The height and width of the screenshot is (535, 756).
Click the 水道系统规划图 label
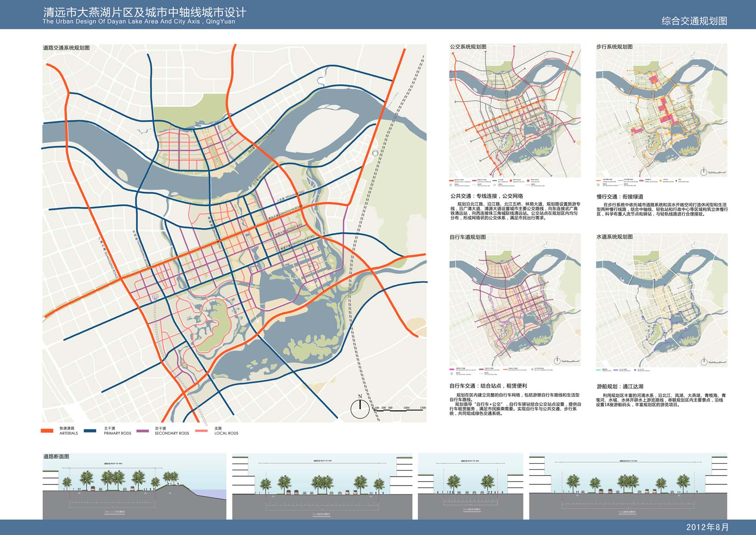(x=615, y=237)
